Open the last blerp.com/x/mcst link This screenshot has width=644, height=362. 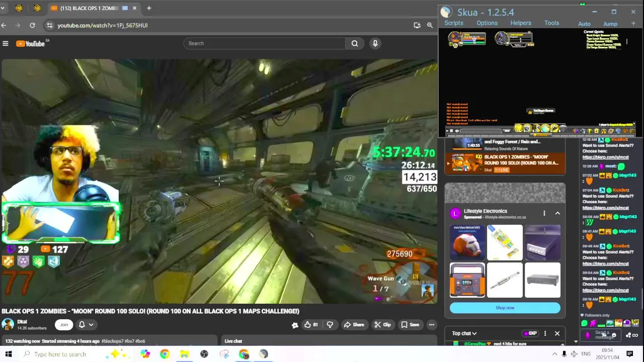pos(605,290)
